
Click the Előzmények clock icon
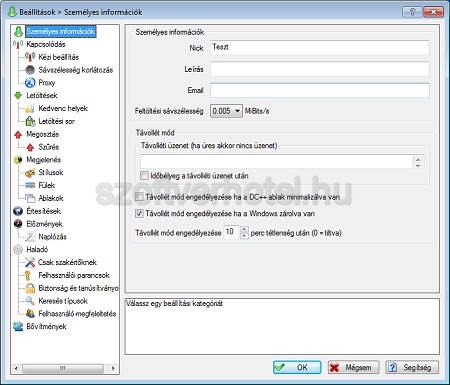[x=18, y=224]
